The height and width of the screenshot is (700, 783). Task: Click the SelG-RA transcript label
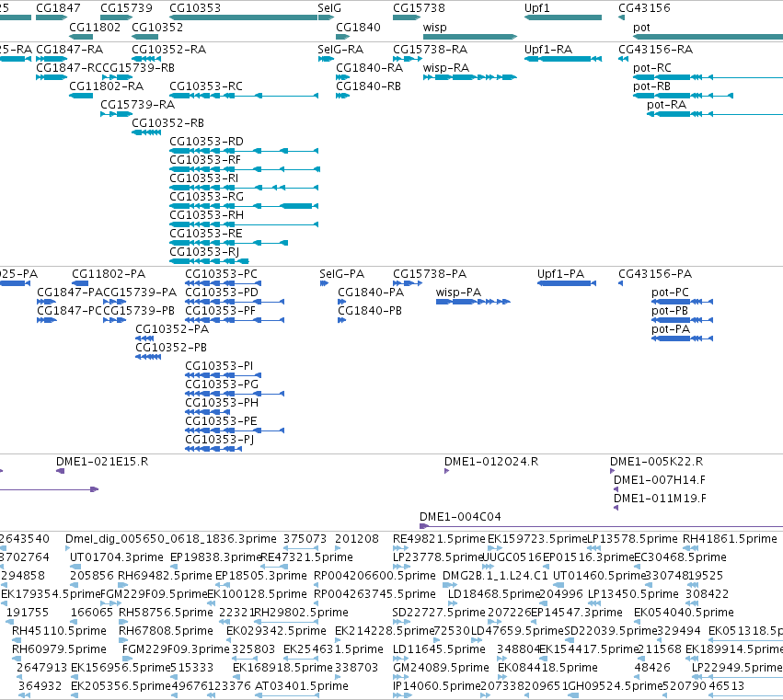[x=340, y=50]
